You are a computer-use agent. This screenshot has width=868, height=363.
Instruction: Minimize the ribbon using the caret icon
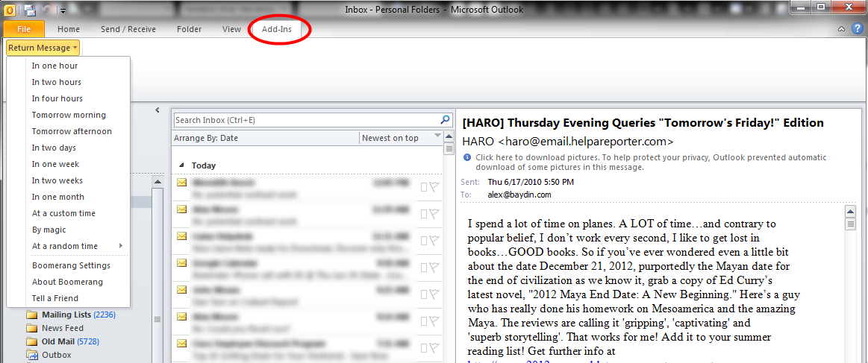click(x=841, y=29)
